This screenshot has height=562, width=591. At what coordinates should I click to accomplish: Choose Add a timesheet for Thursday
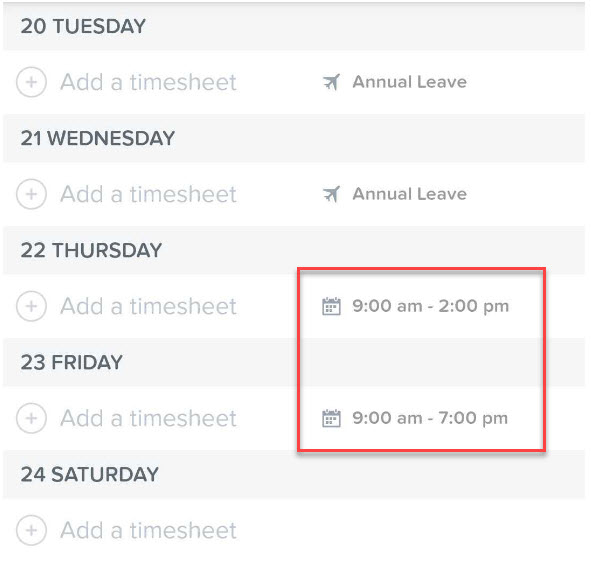[149, 306]
